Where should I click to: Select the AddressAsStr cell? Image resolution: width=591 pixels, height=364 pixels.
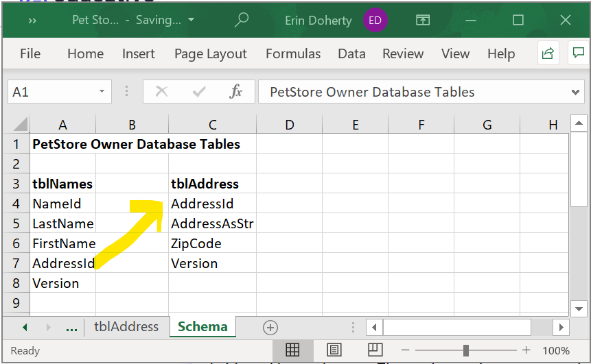[212, 223]
